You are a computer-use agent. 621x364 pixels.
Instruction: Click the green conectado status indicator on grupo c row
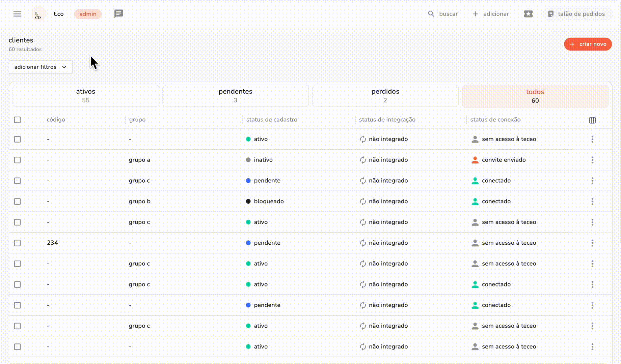coord(476,180)
